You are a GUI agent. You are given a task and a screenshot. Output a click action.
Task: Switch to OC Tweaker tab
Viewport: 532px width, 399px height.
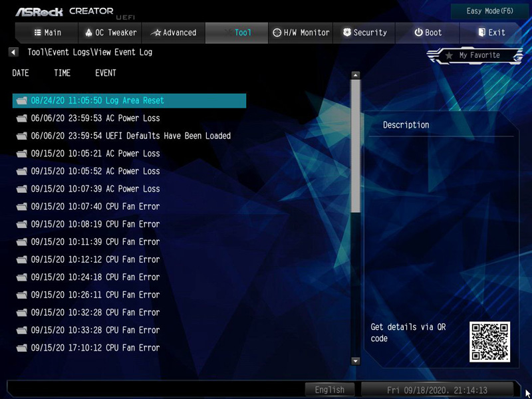(x=110, y=33)
